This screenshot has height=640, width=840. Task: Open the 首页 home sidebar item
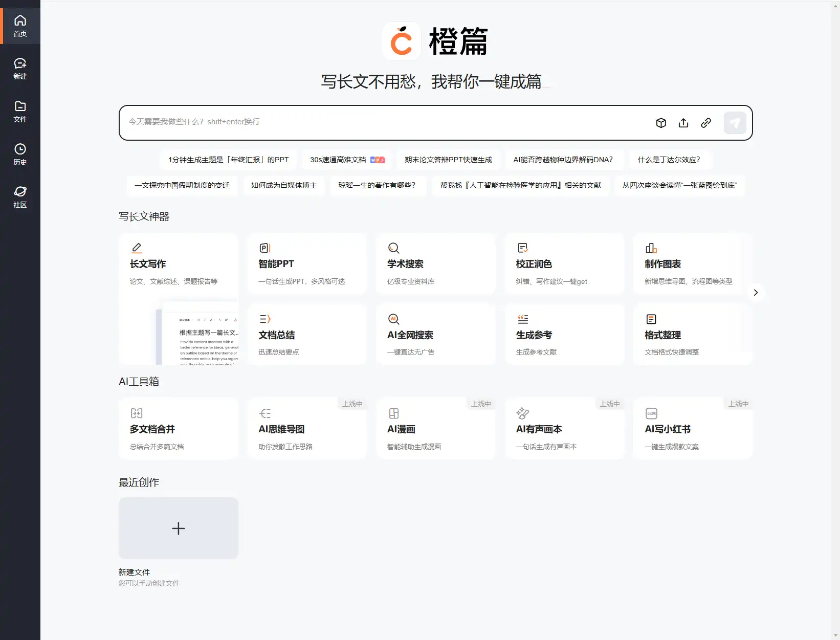point(20,26)
